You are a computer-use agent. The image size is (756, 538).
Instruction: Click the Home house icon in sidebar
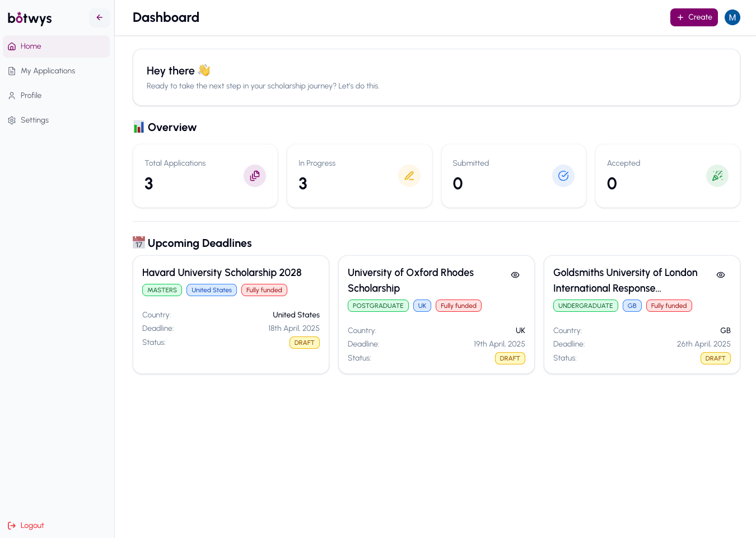click(11, 46)
